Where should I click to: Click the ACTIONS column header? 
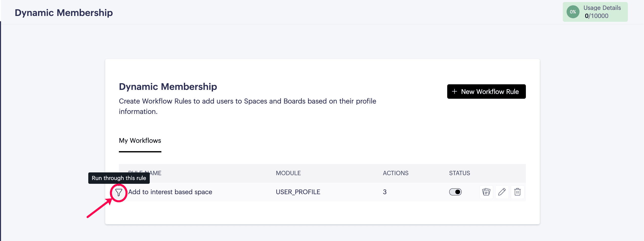coord(395,173)
